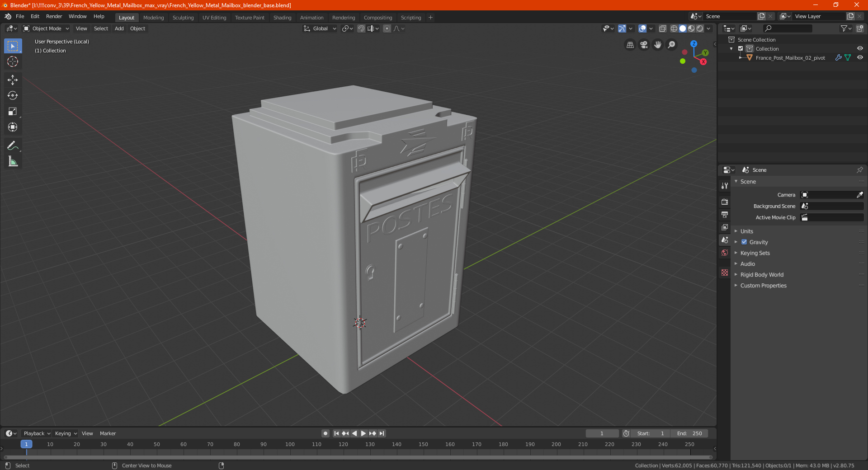The width and height of the screenshot is (868, 470).
Task: Switch to rendered shading mode
Action: [700, 28]
